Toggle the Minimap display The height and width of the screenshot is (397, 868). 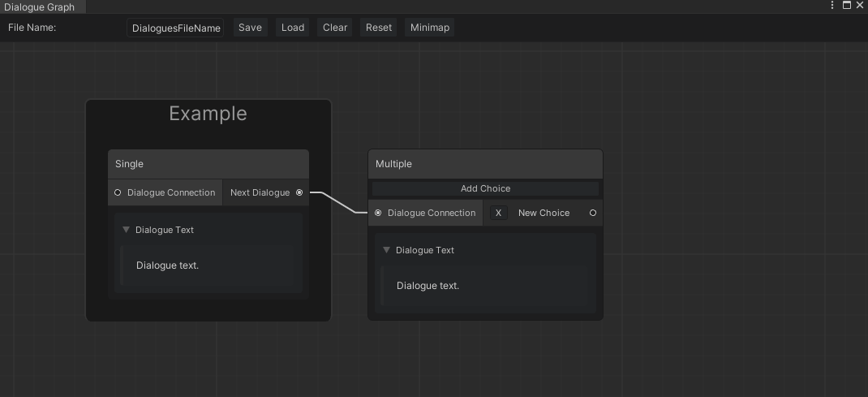429,28
